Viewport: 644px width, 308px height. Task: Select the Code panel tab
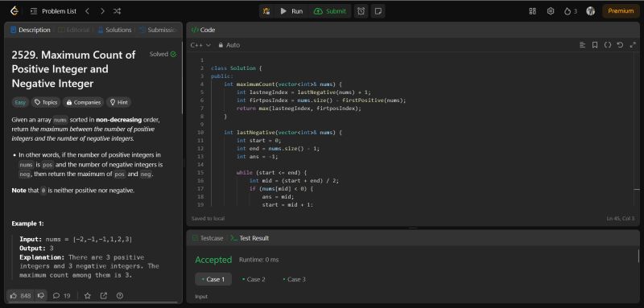point(204,30)
